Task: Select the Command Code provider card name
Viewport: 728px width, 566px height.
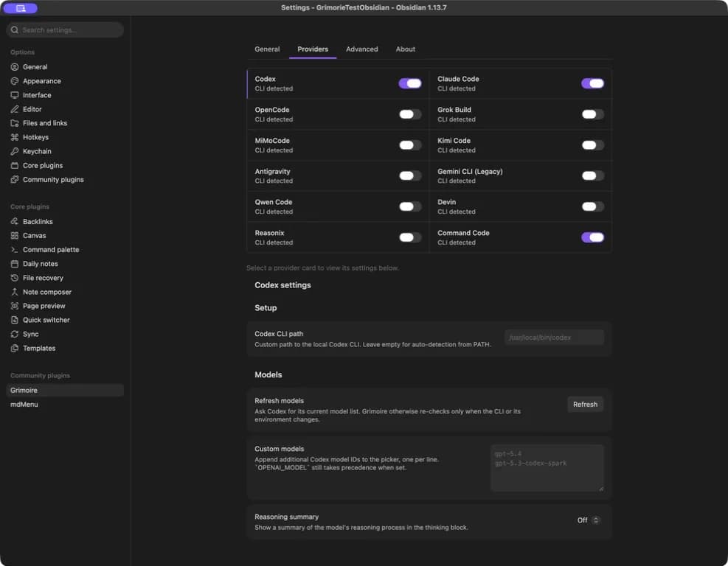Action: coord(463,233)
